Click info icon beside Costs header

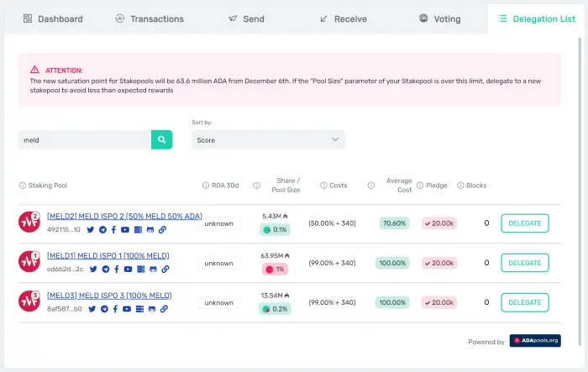click(x=323, y=186)
